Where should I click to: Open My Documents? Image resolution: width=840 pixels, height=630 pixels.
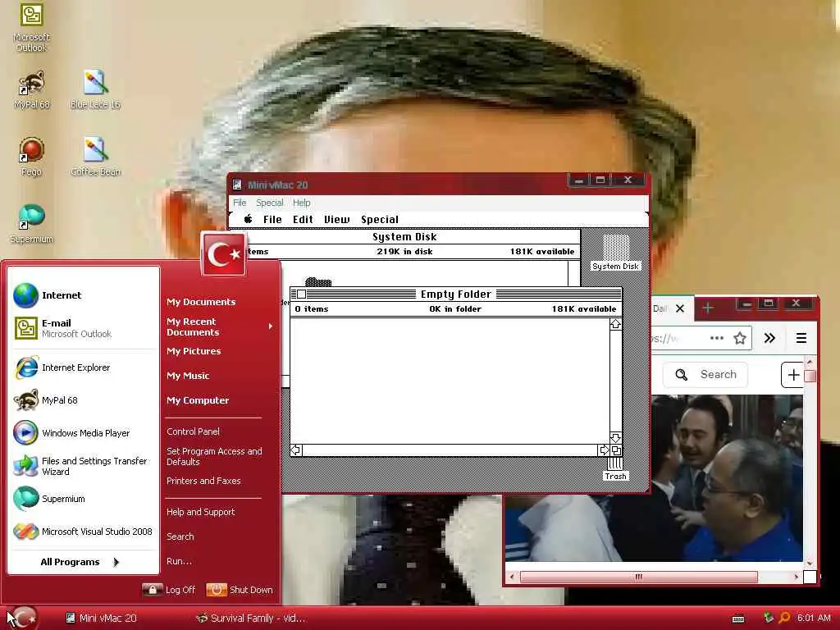click(201, 302)
